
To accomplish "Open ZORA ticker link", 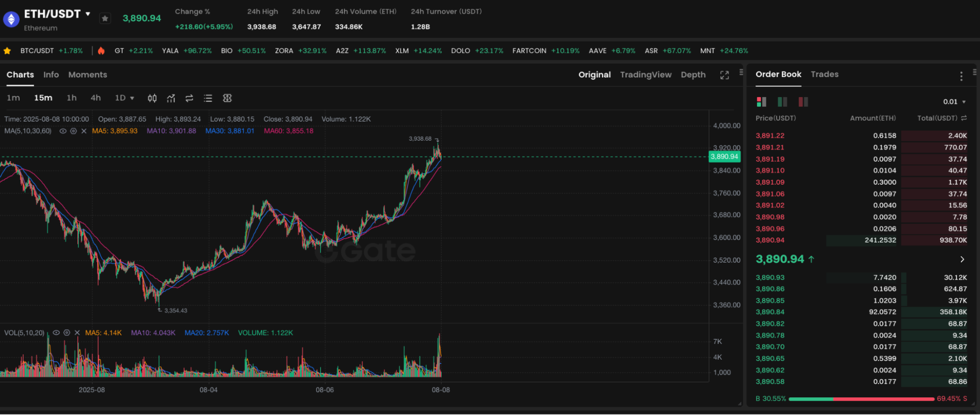I will (x=301, y=51).
